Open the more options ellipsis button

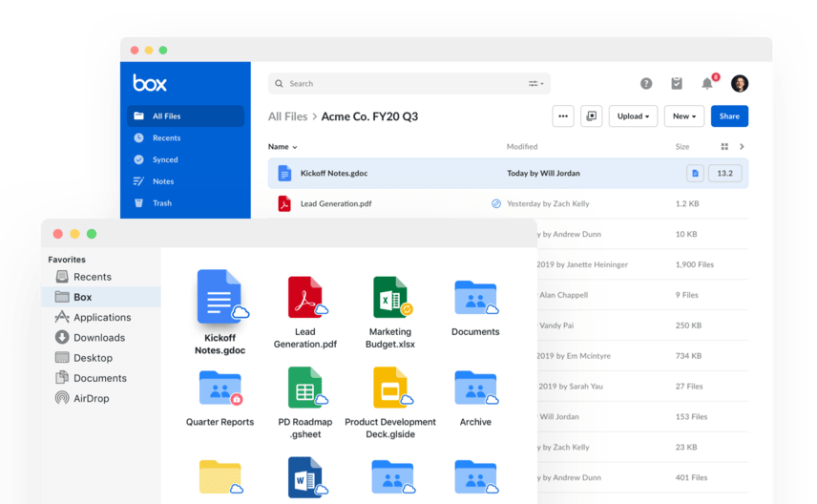563,116
